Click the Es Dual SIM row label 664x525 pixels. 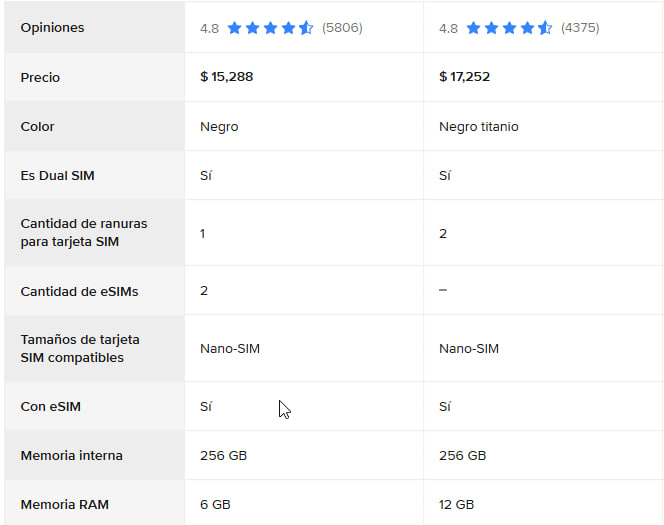point(58,176)
